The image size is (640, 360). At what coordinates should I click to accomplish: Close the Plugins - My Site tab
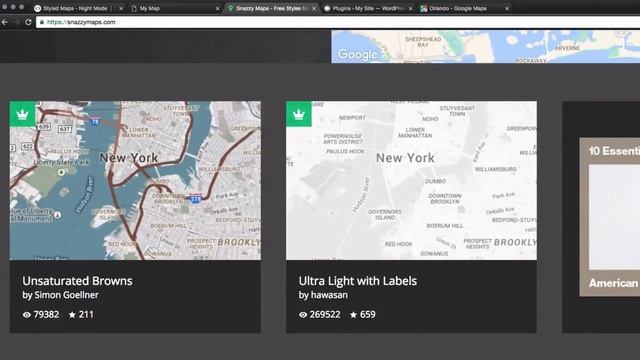point(410,9)
